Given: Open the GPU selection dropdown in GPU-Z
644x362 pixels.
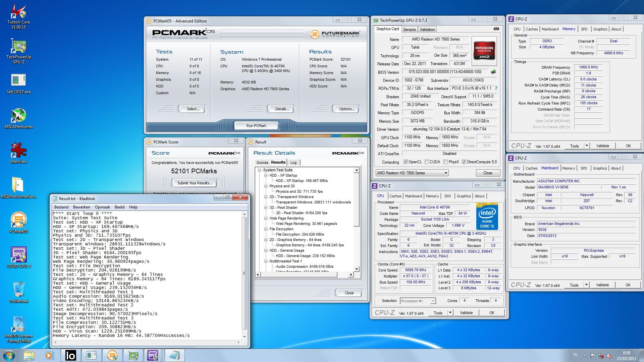Looking at the screenshot, I should coord(412,173).
